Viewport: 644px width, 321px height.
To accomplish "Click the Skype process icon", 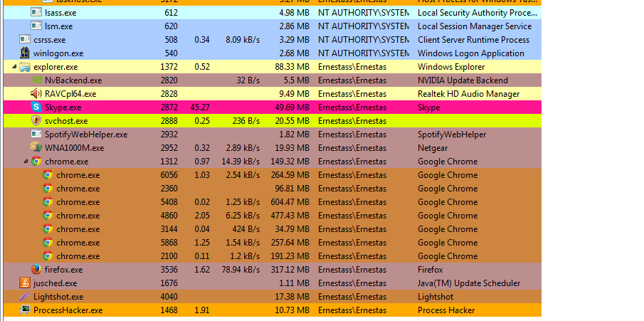I will 36,107.
